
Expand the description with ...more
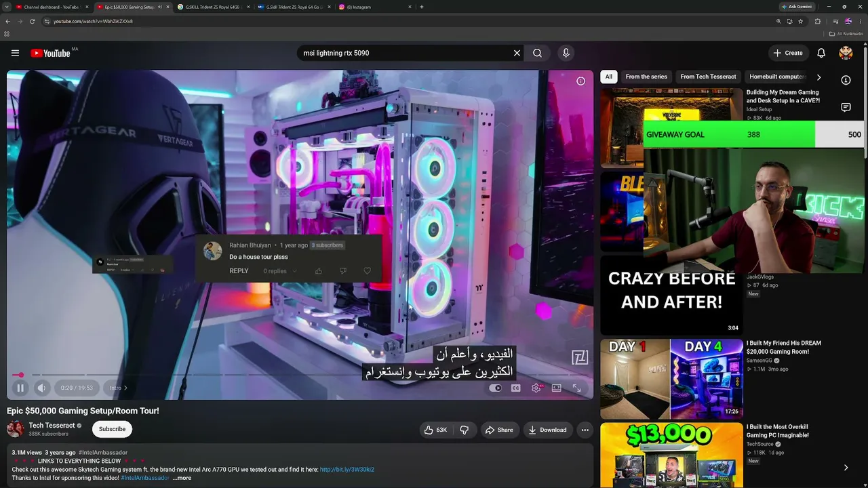click(x=182, y=478)
